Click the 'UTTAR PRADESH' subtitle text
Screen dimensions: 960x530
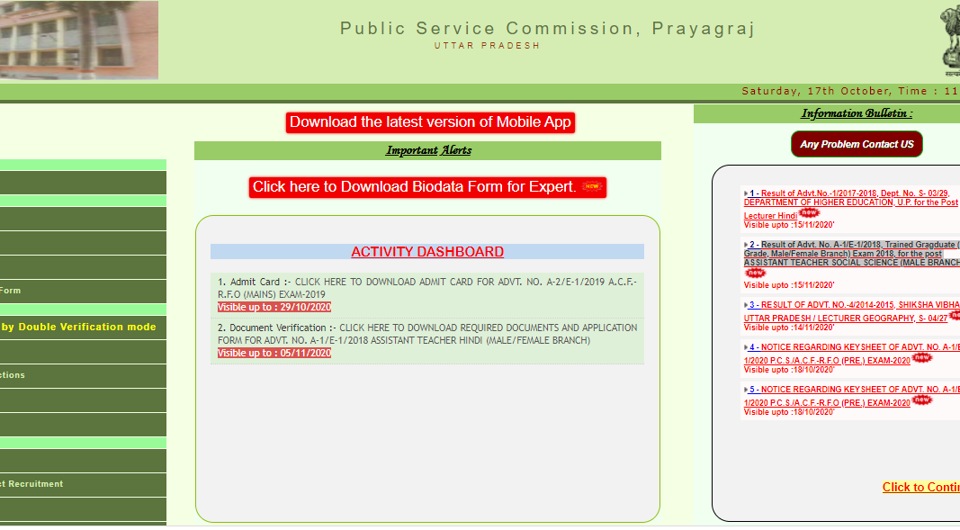[x=487, y=46]
